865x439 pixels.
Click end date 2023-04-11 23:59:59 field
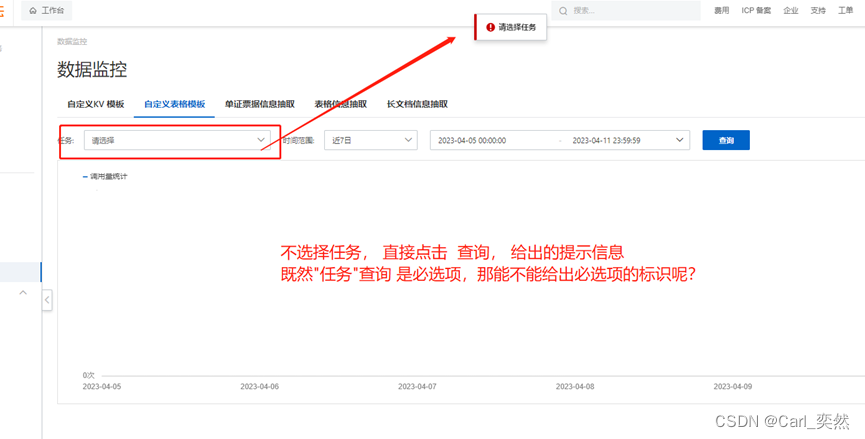pos(606,141)
